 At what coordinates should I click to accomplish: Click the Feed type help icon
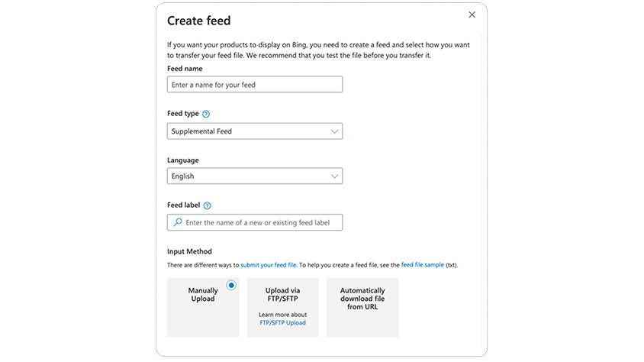click(x=206, y=114)
